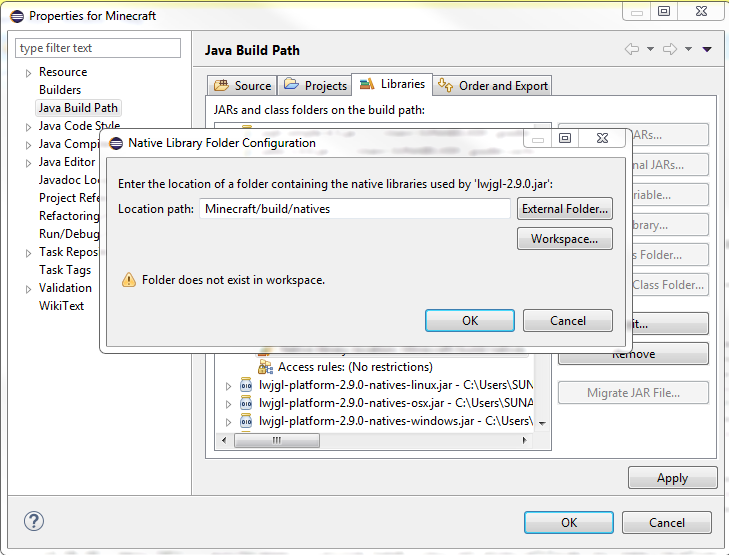Viewport: 729px width, 555px height.
Task: Click the Eclipse icon in Native Library dialog title
Action: coord(116,143)
